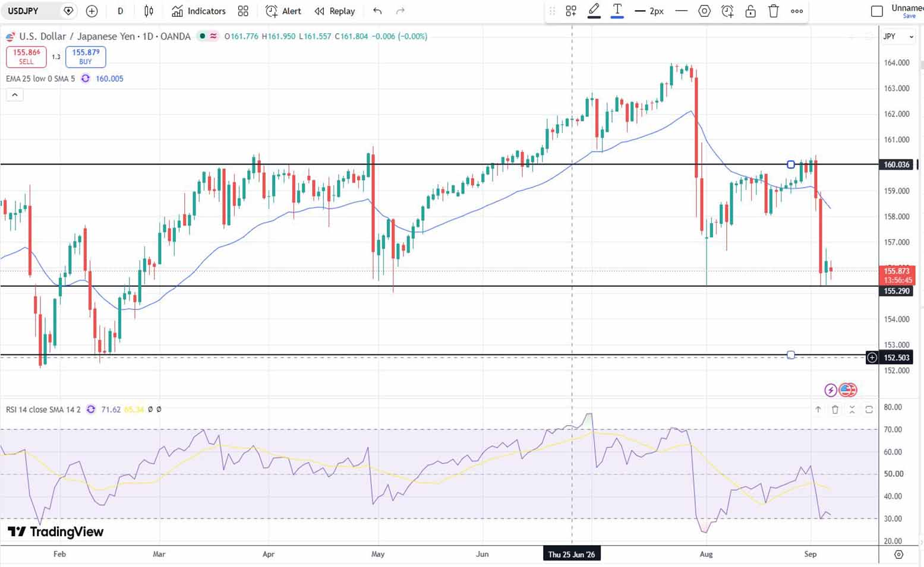Toggle the lock on selected drawing
The height and width of the screenshot is (567, 924).
pyautogui.click(x=750, y=11)
